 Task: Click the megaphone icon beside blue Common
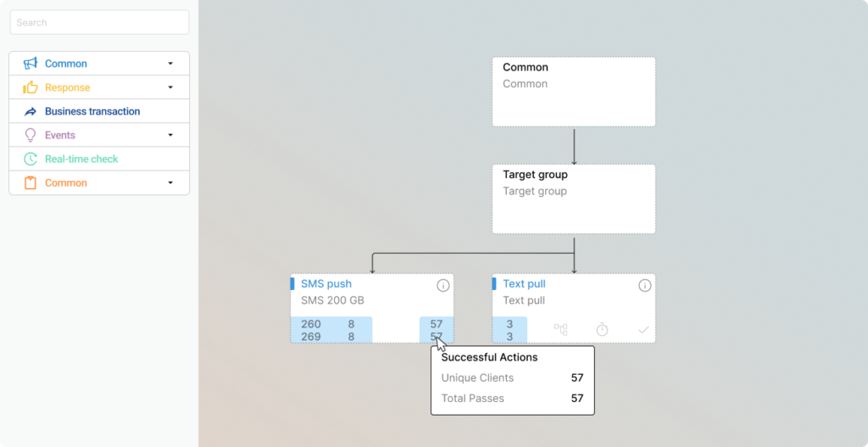pos(31,64)
